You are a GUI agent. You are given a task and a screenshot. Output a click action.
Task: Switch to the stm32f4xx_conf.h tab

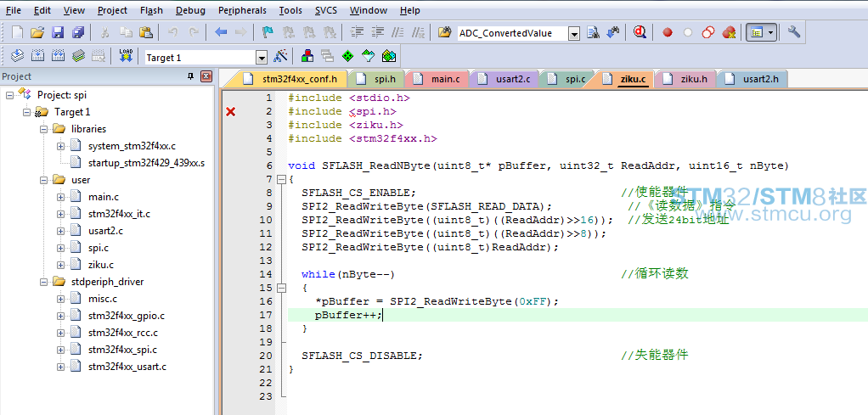290,79
